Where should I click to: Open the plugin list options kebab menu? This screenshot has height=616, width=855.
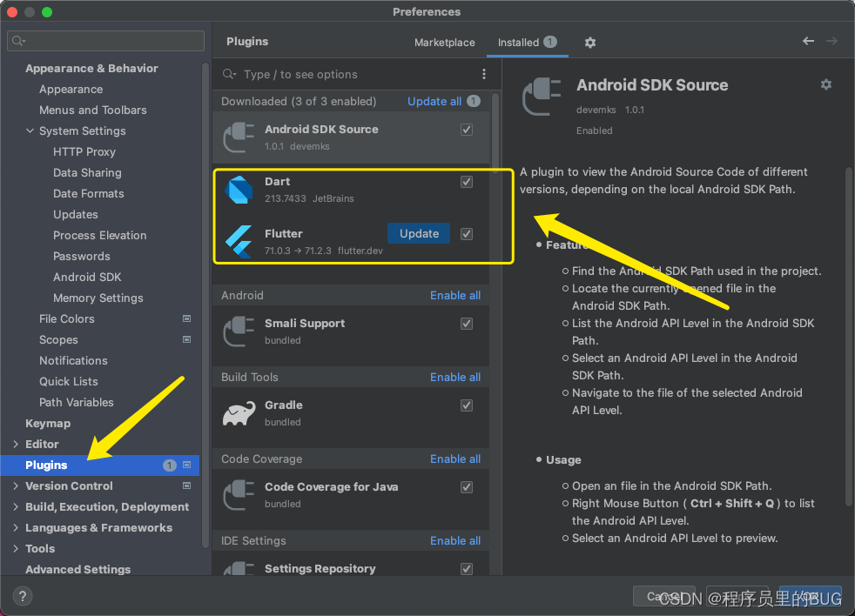[484, 74]
